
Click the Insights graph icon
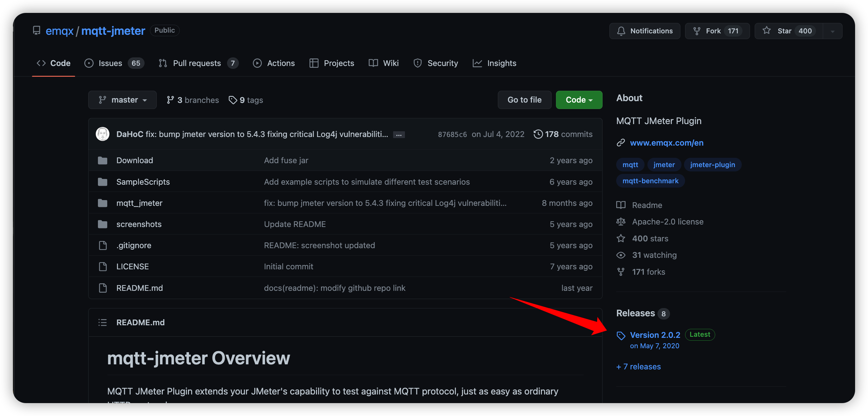(477, 63)
